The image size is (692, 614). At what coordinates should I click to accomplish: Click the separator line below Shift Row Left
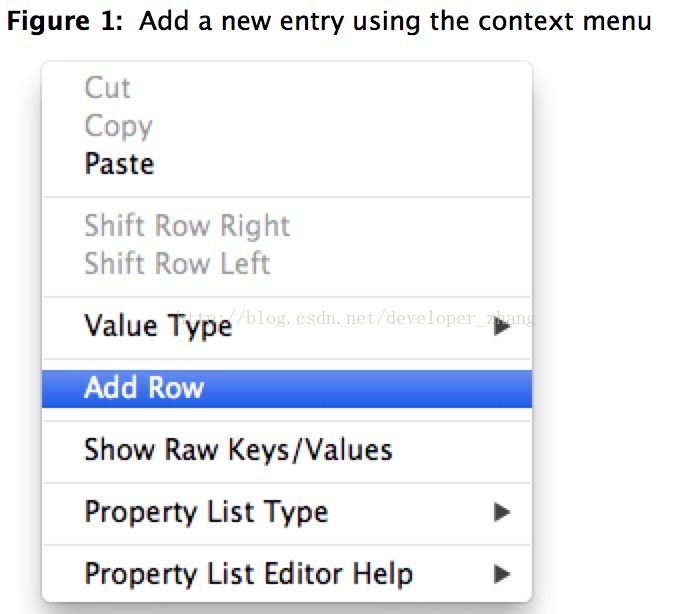tap(287, 297)
